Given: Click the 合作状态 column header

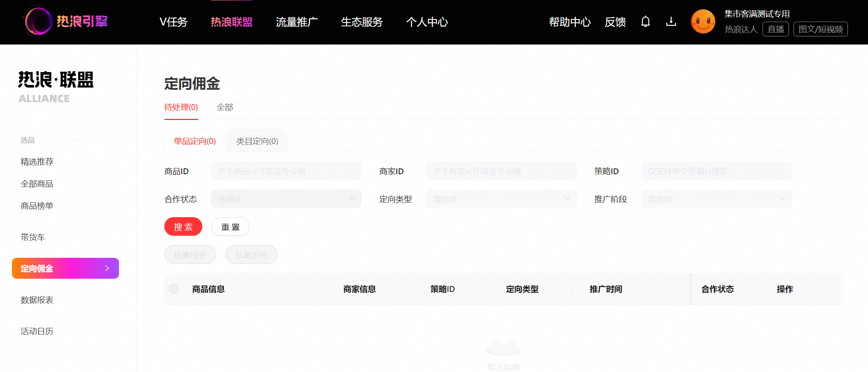Looking at the screenshot, I should tap(718, 289).
